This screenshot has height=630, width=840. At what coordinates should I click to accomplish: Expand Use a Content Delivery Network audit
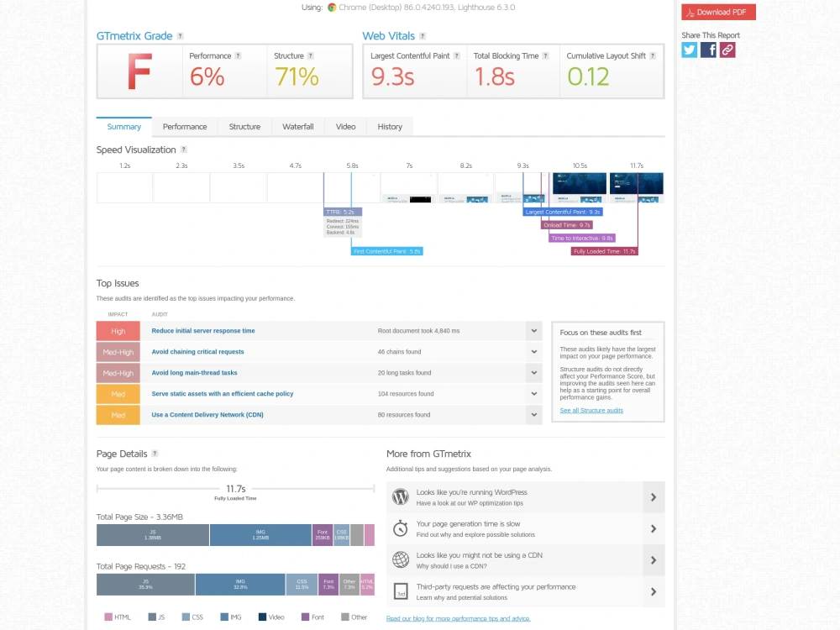tap(533, 415)
